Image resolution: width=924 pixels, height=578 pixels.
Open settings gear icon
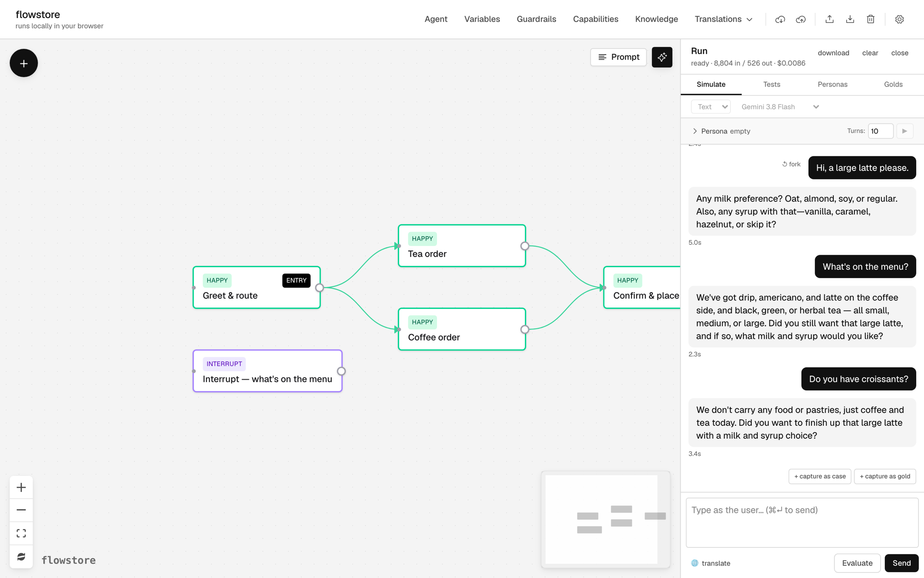899,19
